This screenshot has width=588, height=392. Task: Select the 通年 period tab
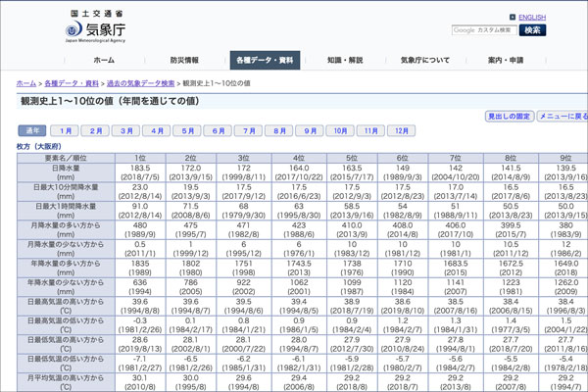32,130
